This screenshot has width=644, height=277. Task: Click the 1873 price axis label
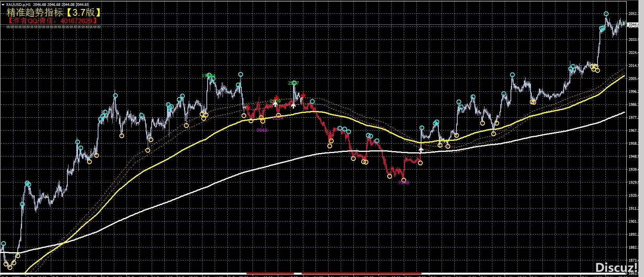pos(633,260)
